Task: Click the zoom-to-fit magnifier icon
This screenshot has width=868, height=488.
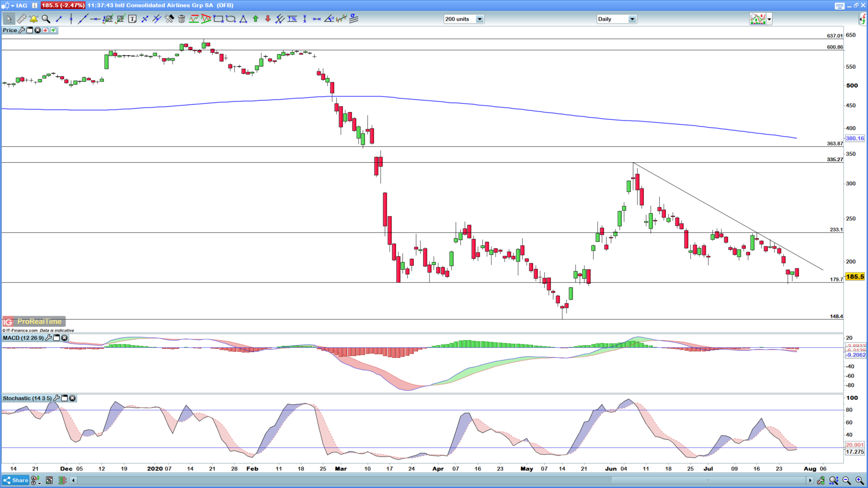Action: coord(834,480)
